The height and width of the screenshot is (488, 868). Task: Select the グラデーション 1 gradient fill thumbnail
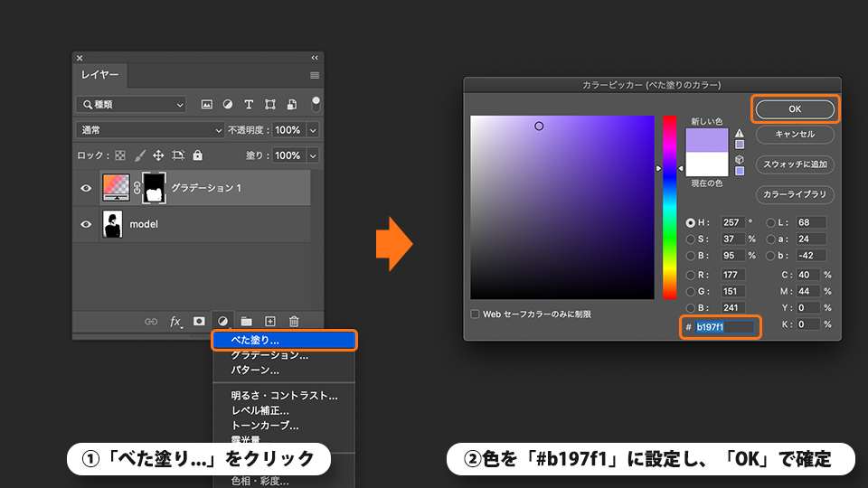117,188
